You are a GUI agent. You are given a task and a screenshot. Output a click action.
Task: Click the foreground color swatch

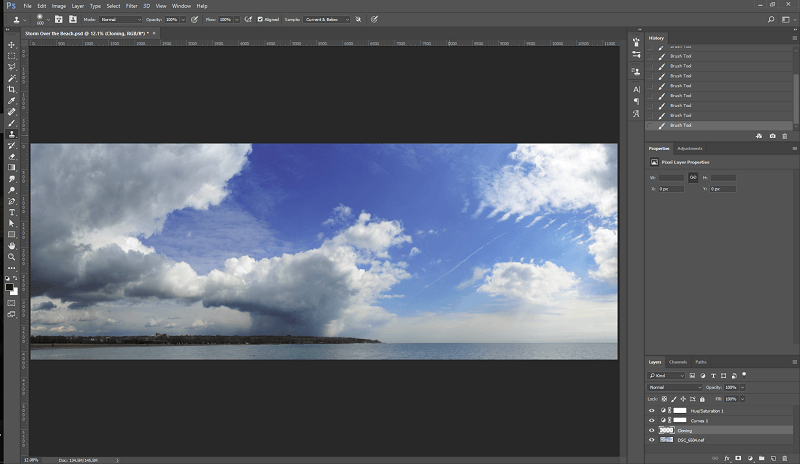(9, 286)
